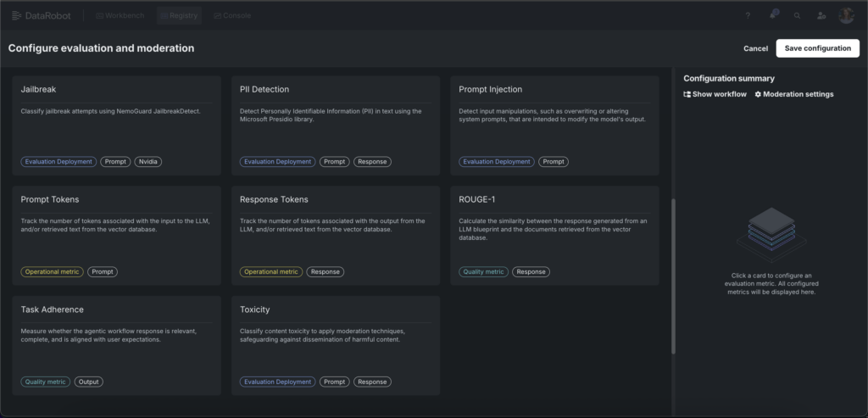Click Quality metric tag on Task Adherence
868x418 pixels.
(46, 382)
